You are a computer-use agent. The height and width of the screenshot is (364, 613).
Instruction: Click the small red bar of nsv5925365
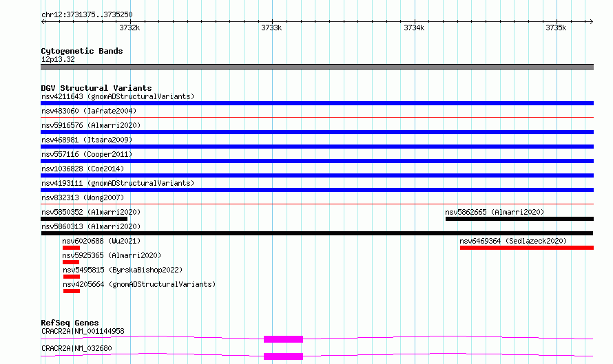coord(71,262)
